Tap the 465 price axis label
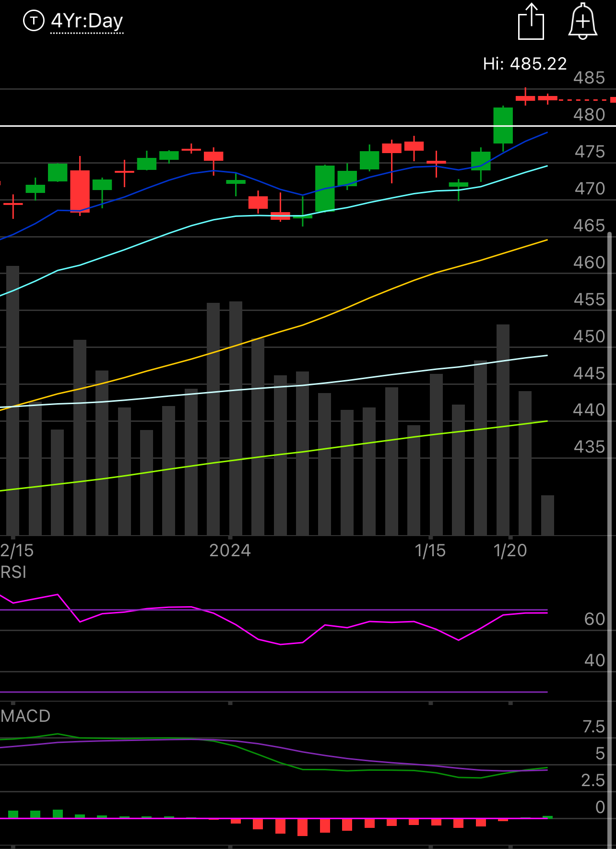Viewport: 616px width, 849px height. click(589, 225)
